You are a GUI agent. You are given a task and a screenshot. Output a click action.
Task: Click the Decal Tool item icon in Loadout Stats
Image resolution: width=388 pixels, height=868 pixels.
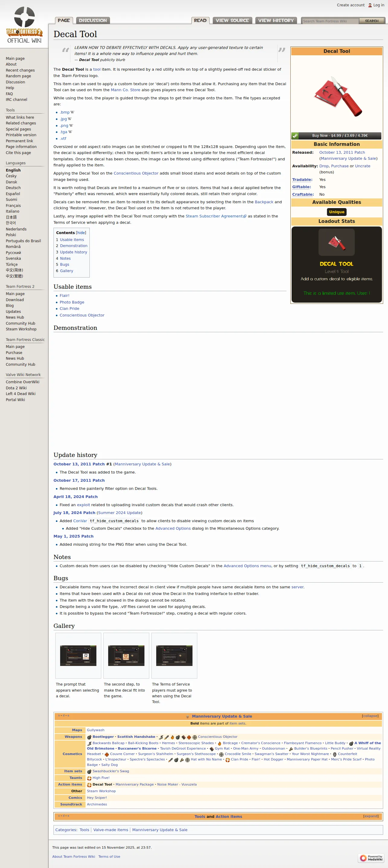click(x=336, y=242)
